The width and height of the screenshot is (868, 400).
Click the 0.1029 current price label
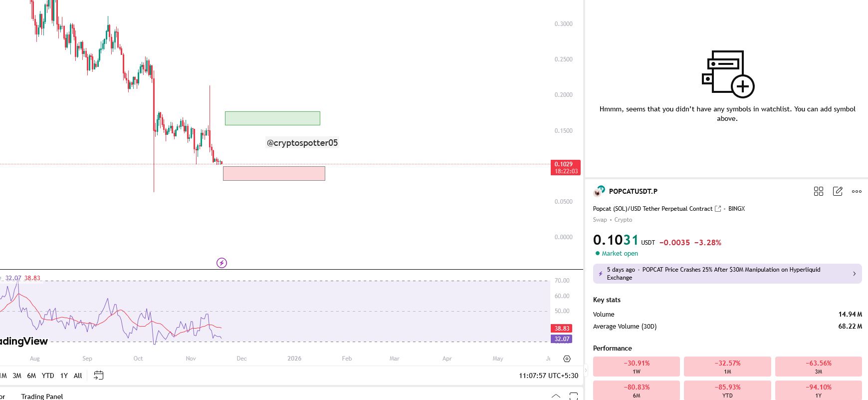point(565,167)
